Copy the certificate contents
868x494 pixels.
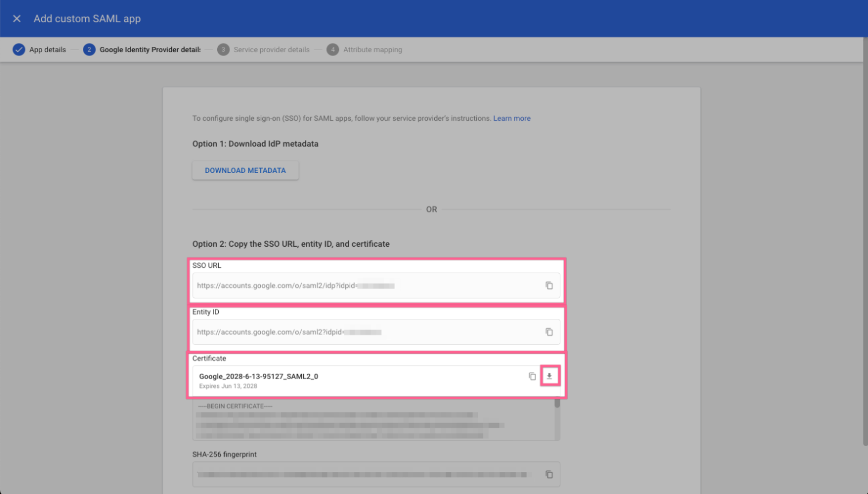[x=532, y=376]
